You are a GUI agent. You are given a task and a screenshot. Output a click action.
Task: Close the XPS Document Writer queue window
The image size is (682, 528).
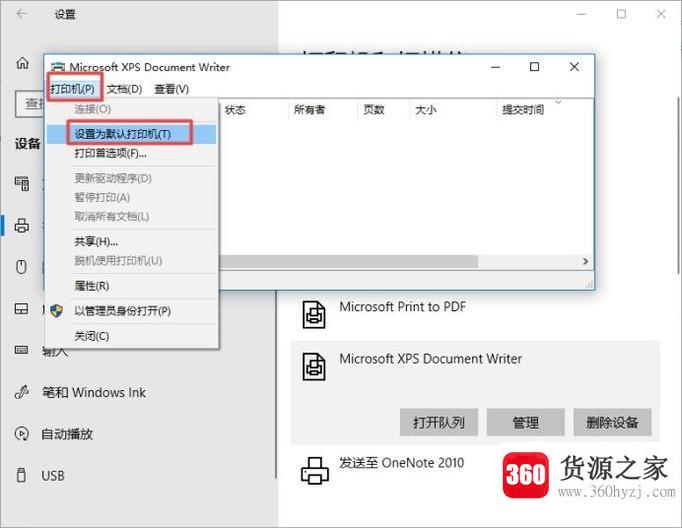pyautogui.click(x=574, y=67)
